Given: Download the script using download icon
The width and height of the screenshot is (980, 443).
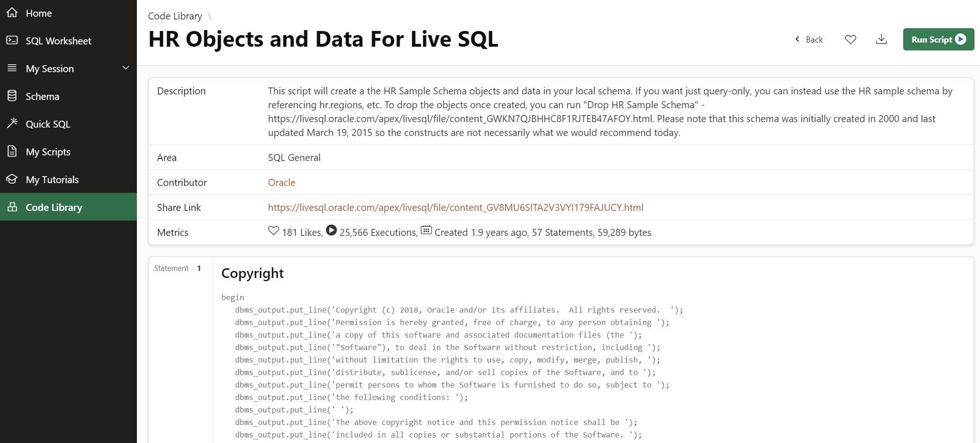Looking at the screenshot, I should click(881, 39).
